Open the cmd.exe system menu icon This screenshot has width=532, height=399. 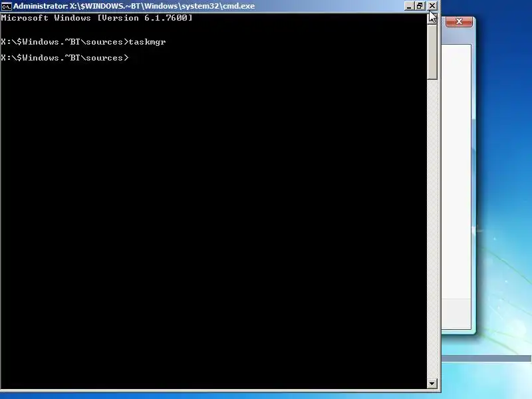click(6, 6)
